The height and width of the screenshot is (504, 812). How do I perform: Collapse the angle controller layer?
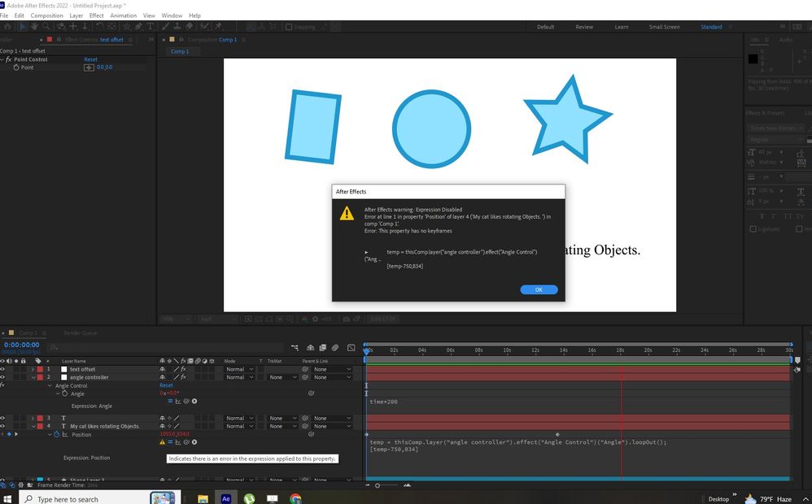pyautogui.click(x=33, y=377)
